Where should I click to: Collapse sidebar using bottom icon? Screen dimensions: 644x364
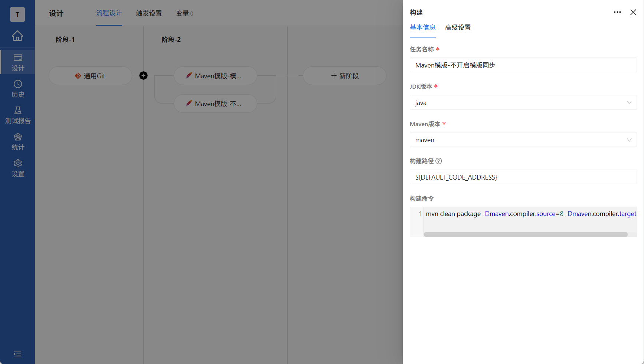tap(17, 354)
